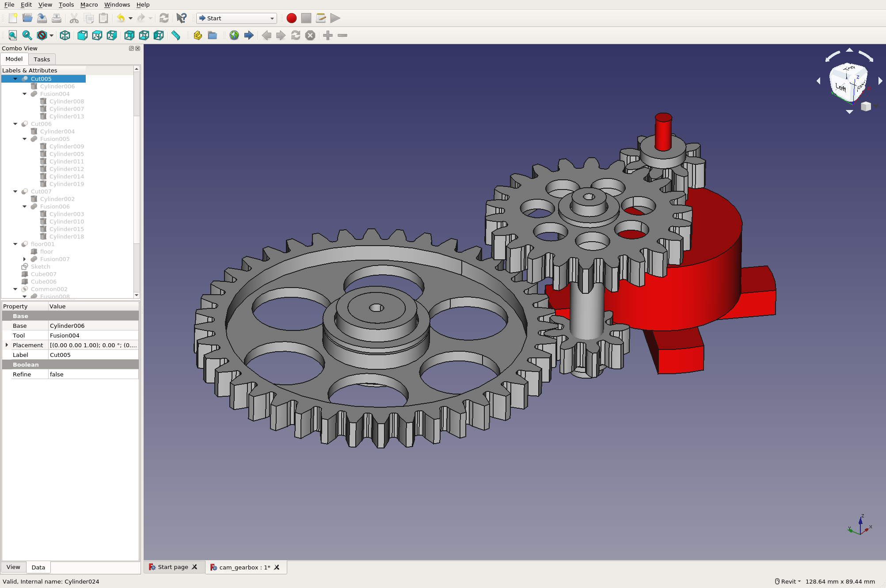Create a new document with the New icon
The width and height of the screenshot is (886, 588).
[13, 18]
